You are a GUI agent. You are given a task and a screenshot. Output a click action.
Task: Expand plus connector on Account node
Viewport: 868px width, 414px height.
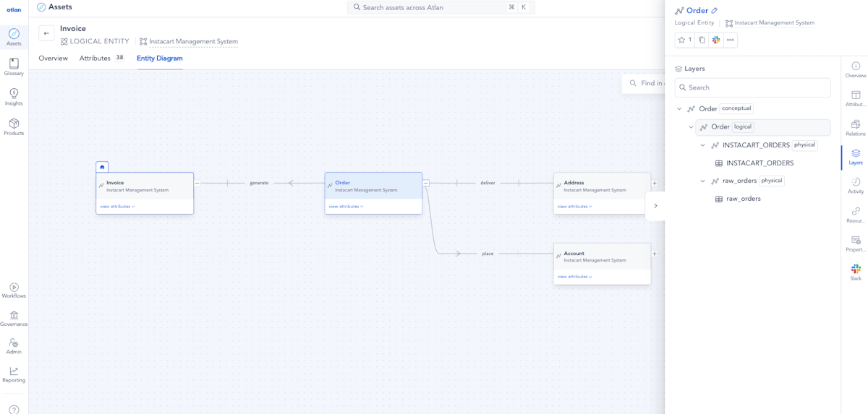[x=655, y=254]
